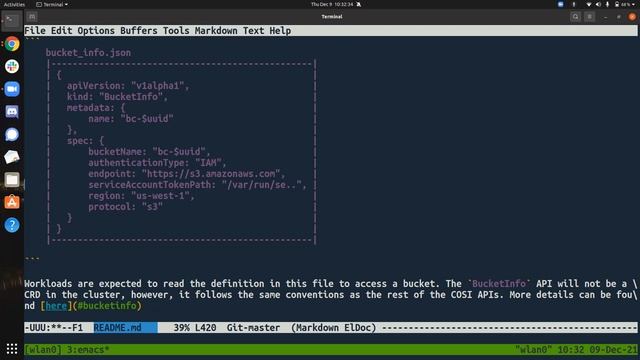Open Signal messenger from the dock

pos(12,134)
